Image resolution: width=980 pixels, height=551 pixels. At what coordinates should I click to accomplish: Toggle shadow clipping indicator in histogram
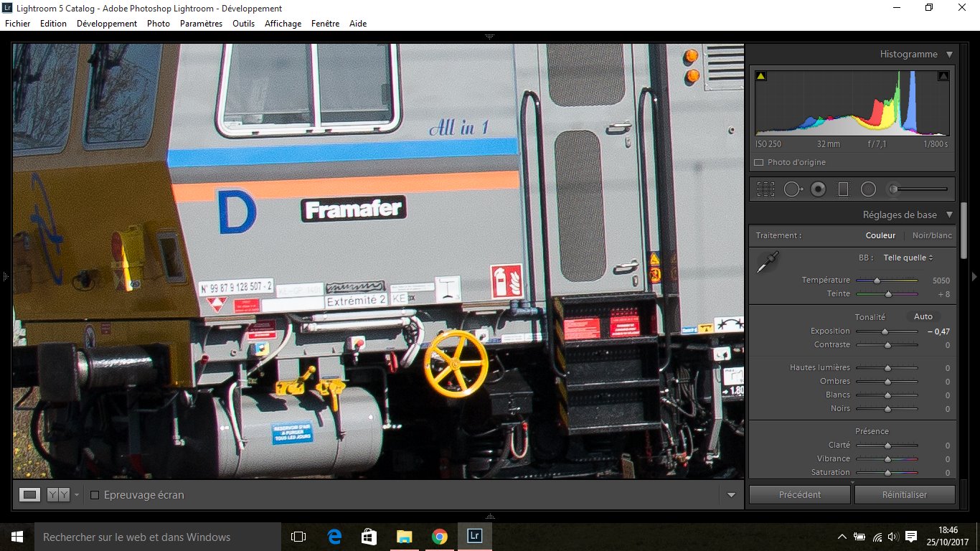tap(761, 76)
